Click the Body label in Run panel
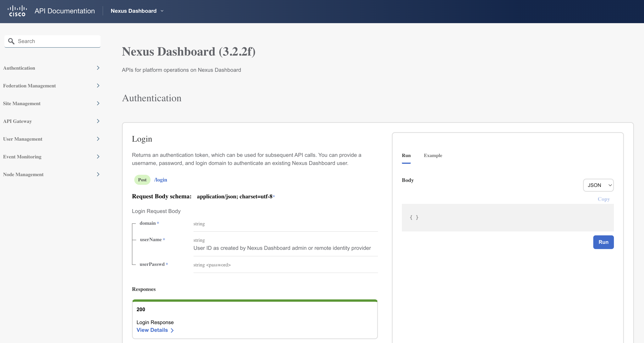This screenshot has height=343, width=644. pyautogui.click(x=408, y=180)
